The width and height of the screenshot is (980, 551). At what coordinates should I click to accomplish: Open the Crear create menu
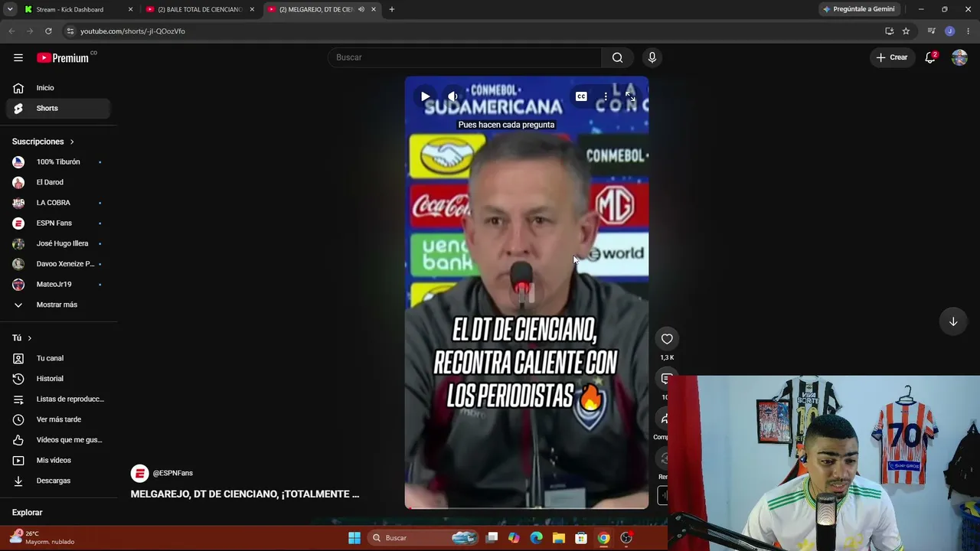pyautogui.click(x=892, y=57)
